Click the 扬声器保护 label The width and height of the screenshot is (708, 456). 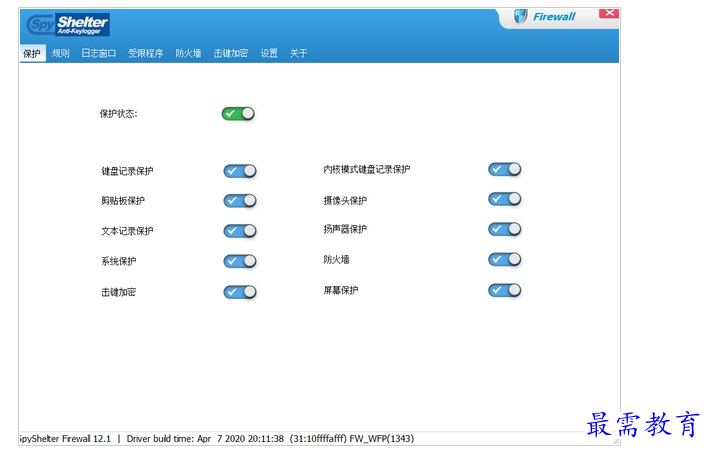pyautogui.click(x=345, y=229)
